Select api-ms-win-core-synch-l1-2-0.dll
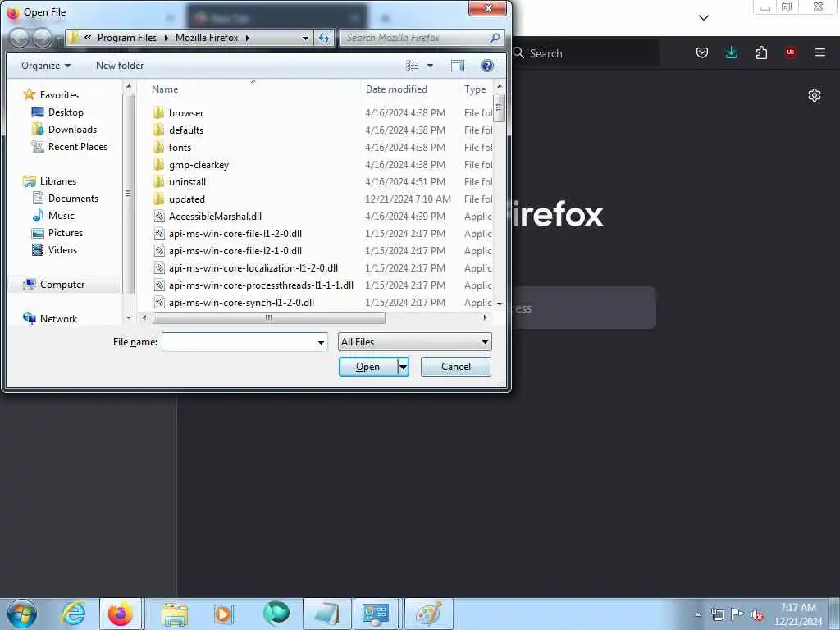The image size is (840, 630). 241,302
